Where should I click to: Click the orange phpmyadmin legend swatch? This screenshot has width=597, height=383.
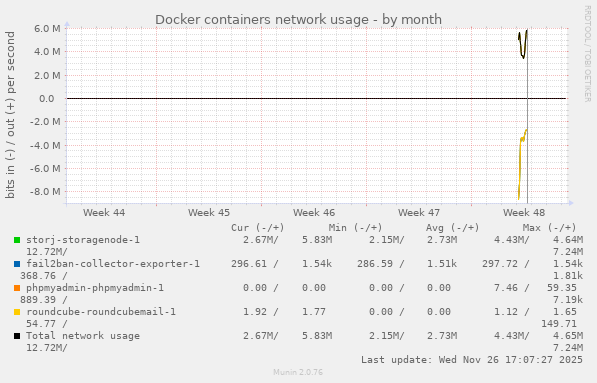[17, 288]
